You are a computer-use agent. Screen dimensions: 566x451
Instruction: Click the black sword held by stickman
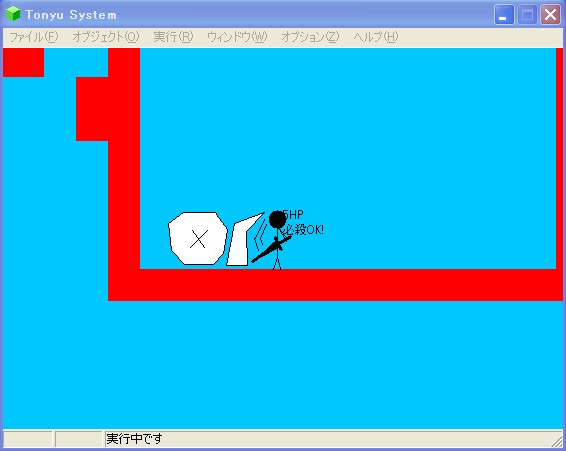click(271, 249)
